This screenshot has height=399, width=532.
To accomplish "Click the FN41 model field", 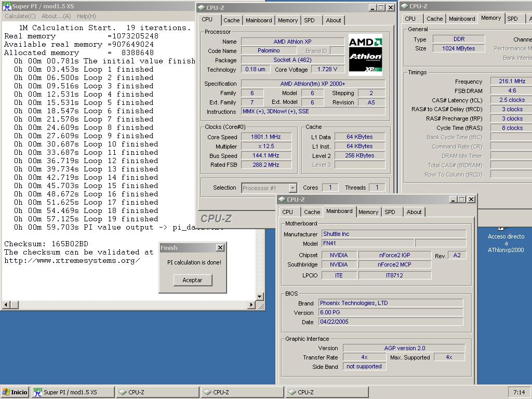I will point(368,243).
